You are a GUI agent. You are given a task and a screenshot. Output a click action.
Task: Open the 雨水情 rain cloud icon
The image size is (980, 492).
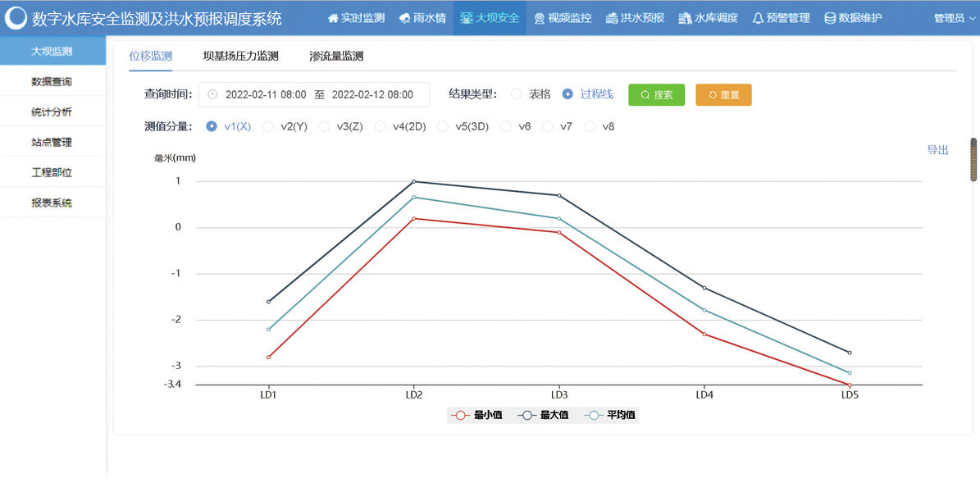click(x=405, y=18)
